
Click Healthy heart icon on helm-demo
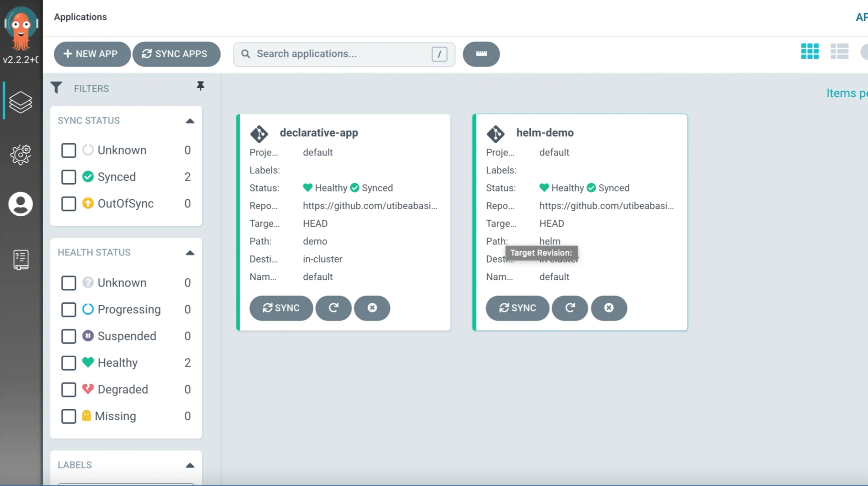pos(544,188)
